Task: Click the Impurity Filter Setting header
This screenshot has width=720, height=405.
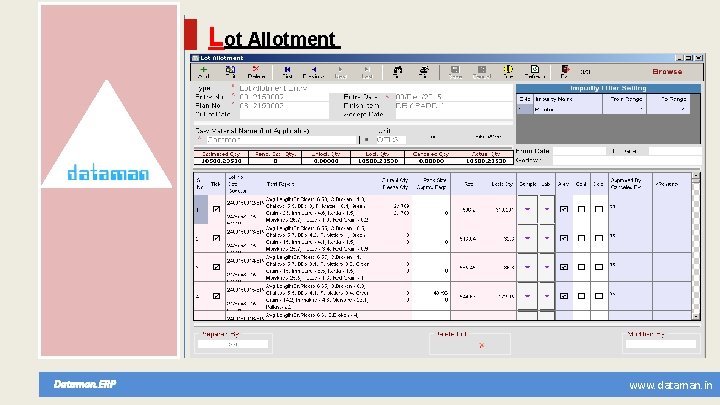Action: point(608,88)
